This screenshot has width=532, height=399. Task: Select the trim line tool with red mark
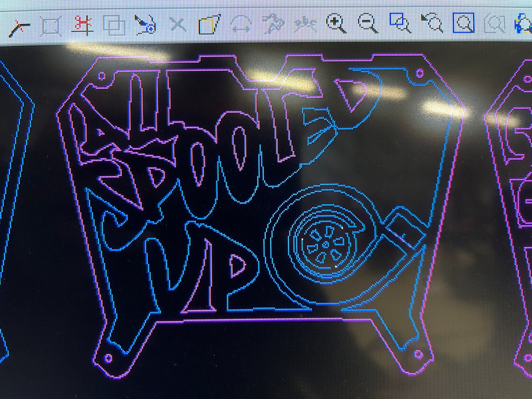(20, 28)
